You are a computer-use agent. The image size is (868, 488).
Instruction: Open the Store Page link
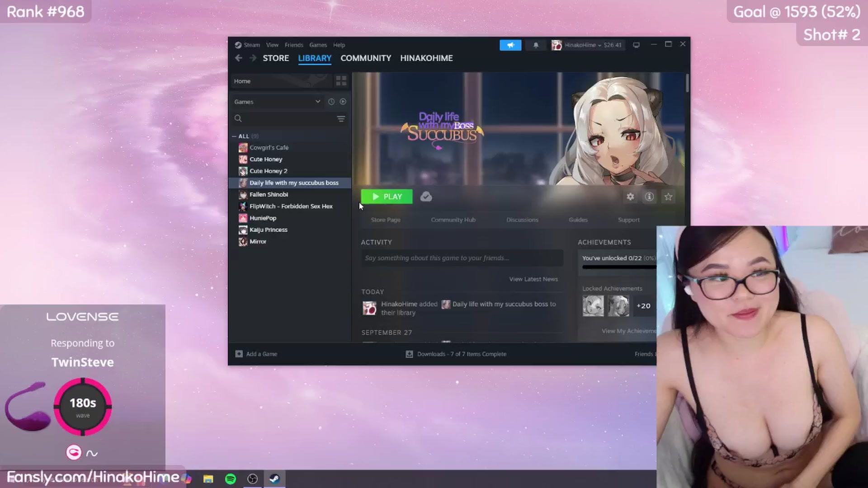tap(386, 220)
